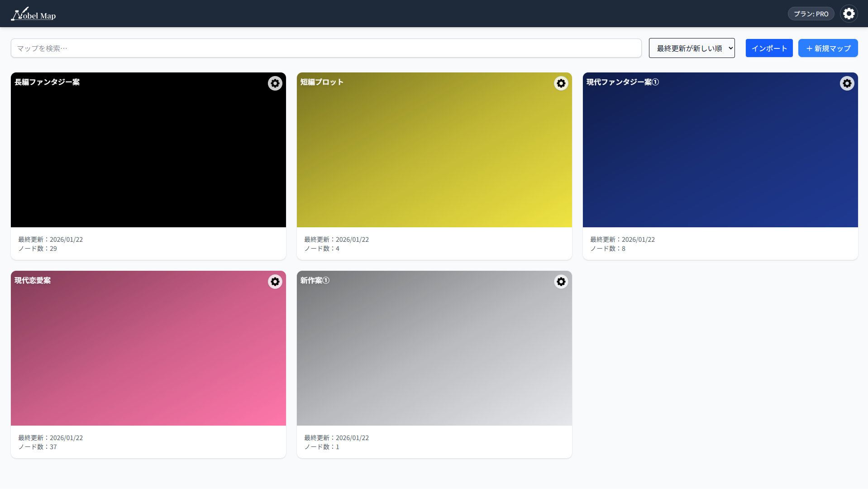This screenshot has height=489, width=868.
Task: Expand the 最終更新が新しい順 sort dropdown
Action: point(692,48)
